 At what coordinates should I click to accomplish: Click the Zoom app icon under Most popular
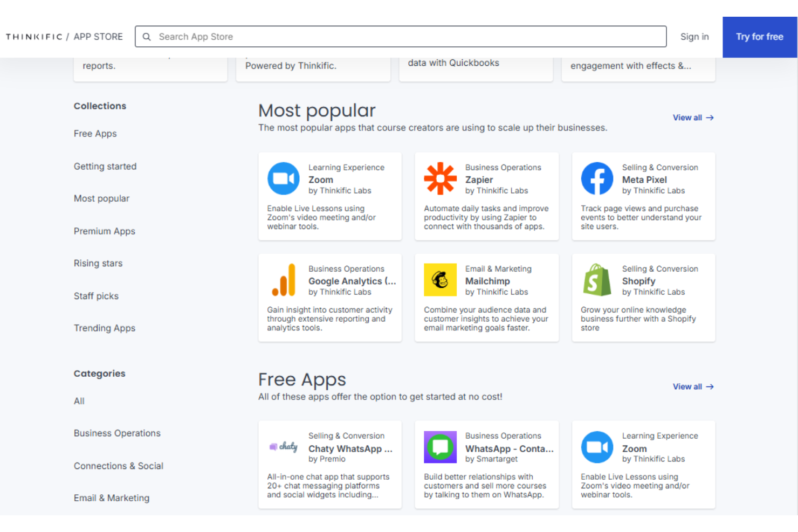coord(283,178)
